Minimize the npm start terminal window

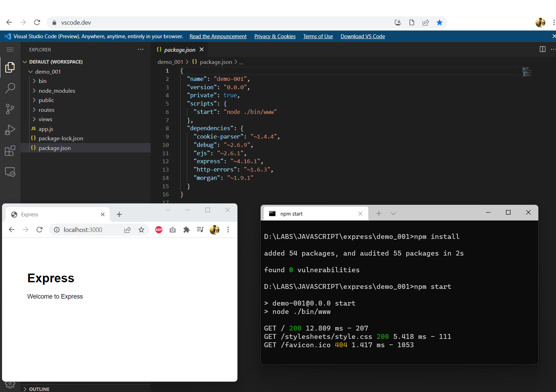coord(488,212)
